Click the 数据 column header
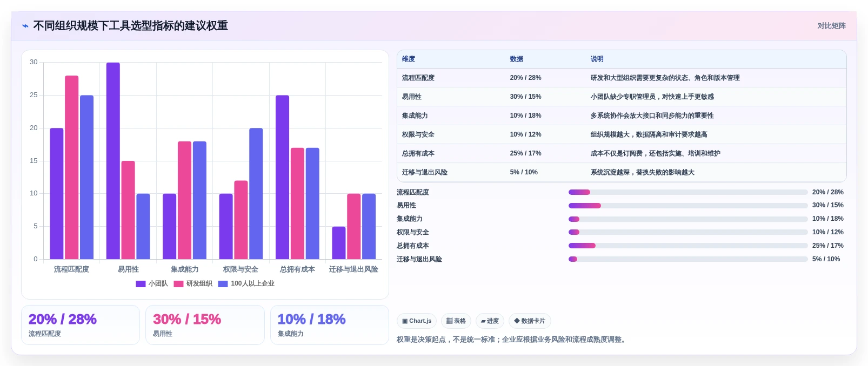The width and height of the screenshot is (868, 366). pyautogui.click(x=517, y=59)
